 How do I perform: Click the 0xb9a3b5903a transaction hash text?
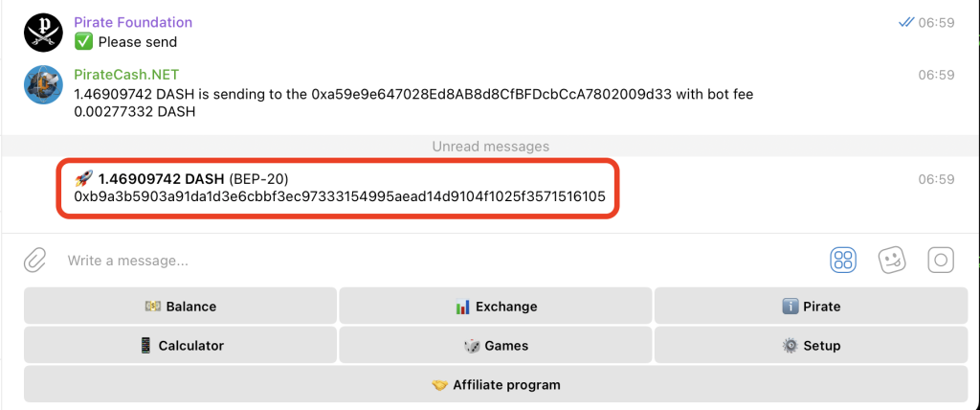point(340,197)
